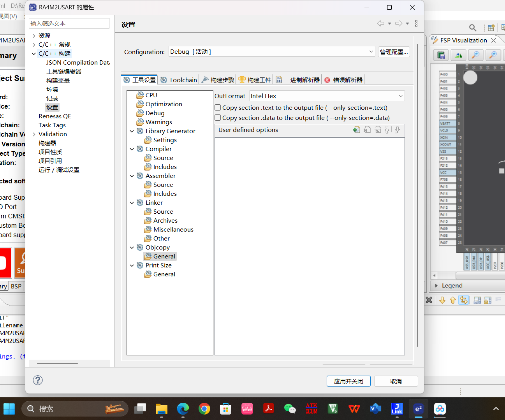The image size is (505, 420).
Task: Click the move option down arrow icon
Action: 397,130
